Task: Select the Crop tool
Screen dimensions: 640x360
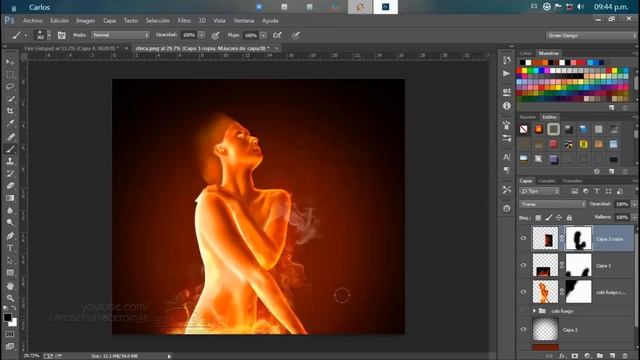Action: (10, 111)
